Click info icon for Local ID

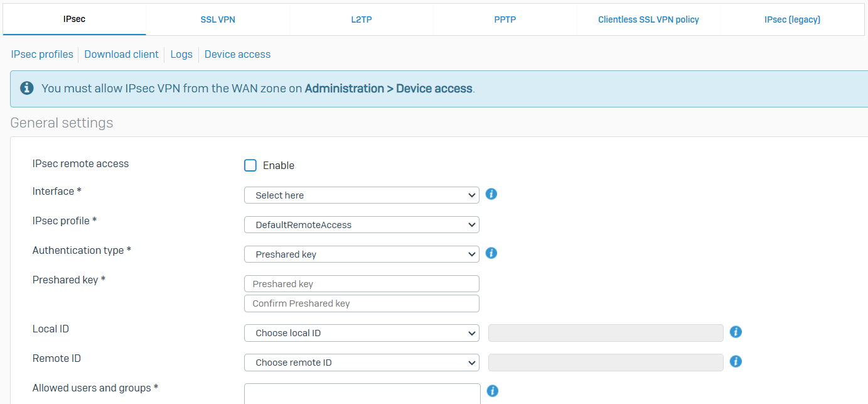736,332
